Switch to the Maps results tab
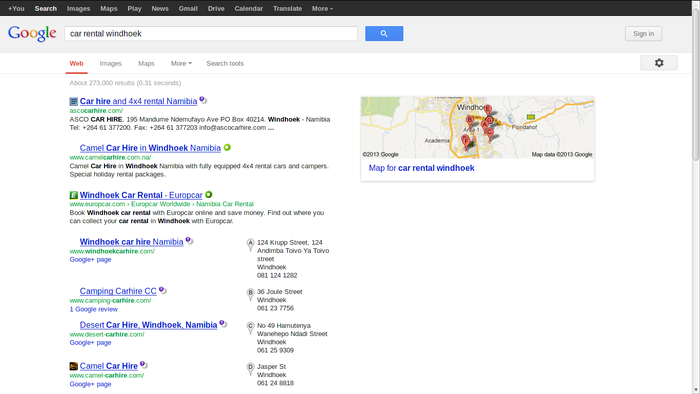 pyautogui.click(x=146, y=63)
